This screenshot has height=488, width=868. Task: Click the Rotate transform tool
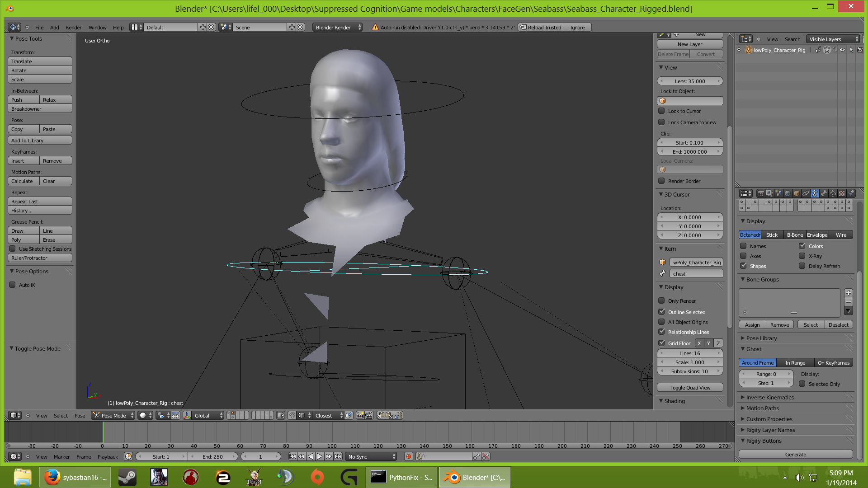[39, 70]
